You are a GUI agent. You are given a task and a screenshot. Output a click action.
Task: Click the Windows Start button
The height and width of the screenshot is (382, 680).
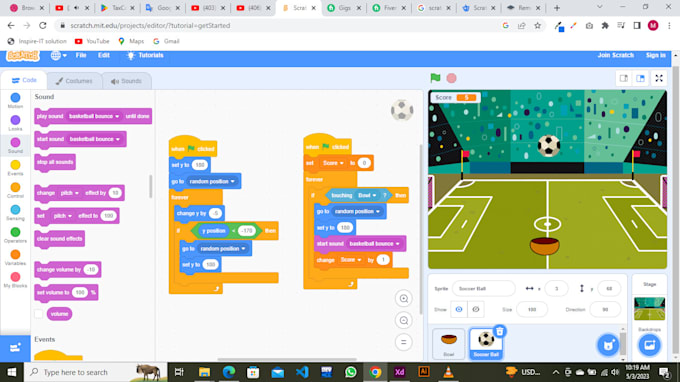12,372
